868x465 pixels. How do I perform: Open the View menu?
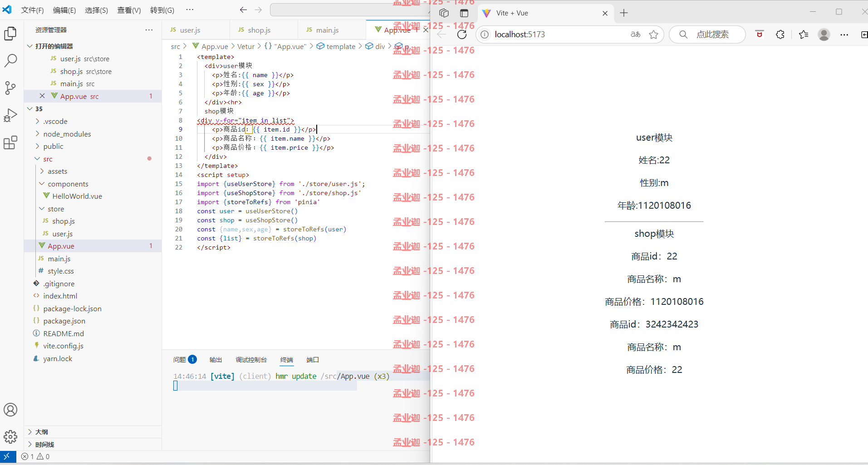129,10
